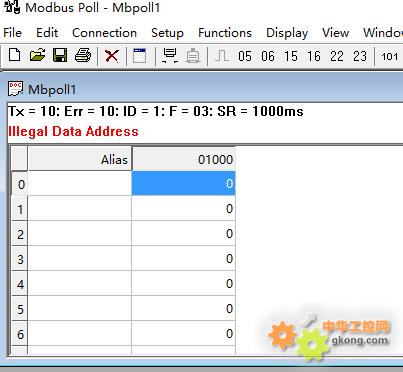
Task: Click the red X delete icon
Action: (x=112, y=56)
